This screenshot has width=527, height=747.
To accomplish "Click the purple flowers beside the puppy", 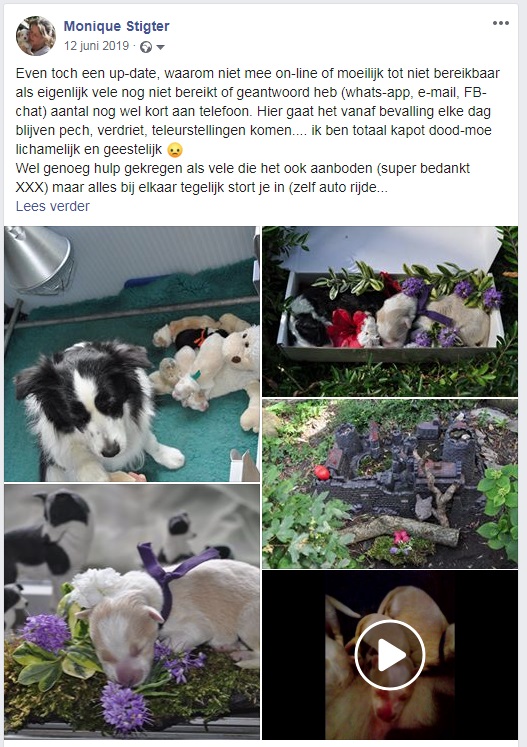I will pyautogui.click(x=46, y=632).
